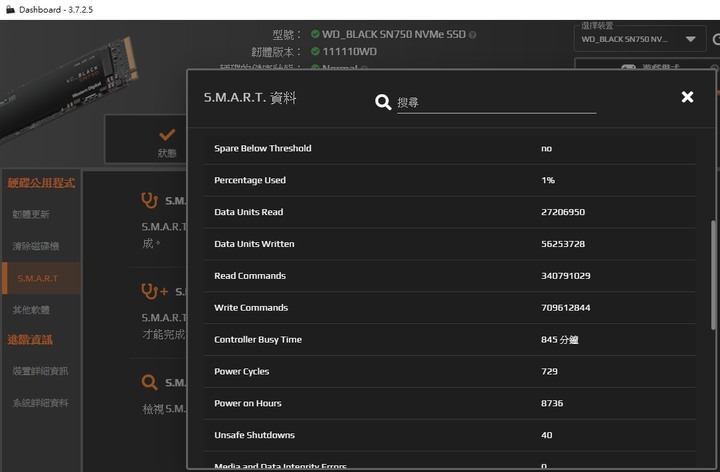Viewport: 720px width, 472px height.
Task: Click the model name help icon
Action: click(x=472, y=35)
